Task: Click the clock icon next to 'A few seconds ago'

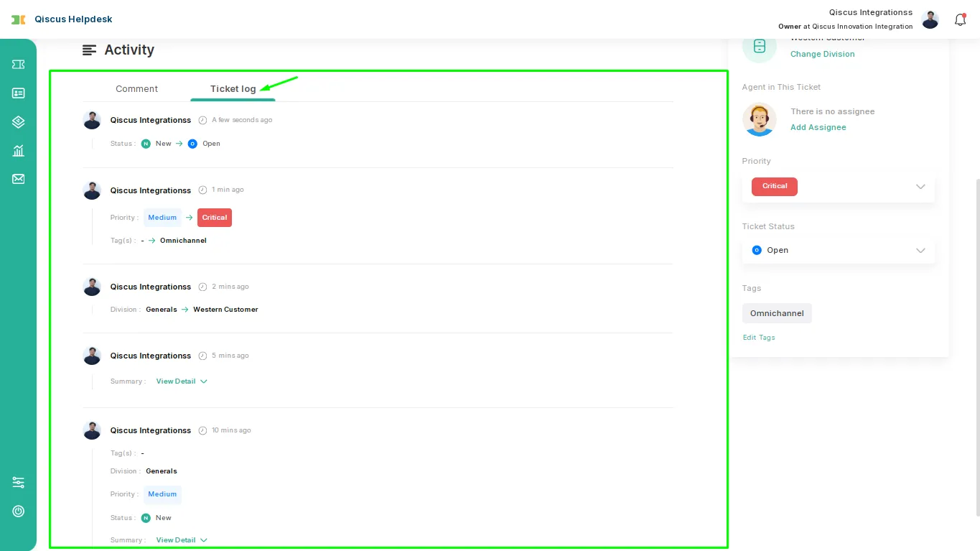Action: 202,120
